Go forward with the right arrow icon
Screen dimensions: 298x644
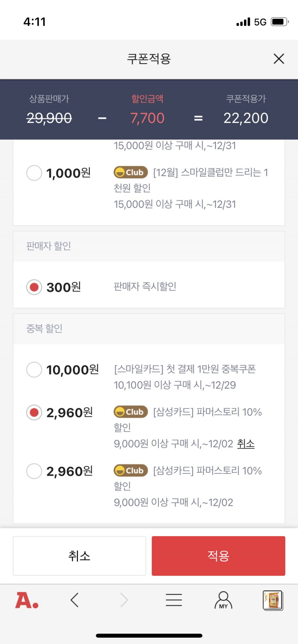click(124, 600)
